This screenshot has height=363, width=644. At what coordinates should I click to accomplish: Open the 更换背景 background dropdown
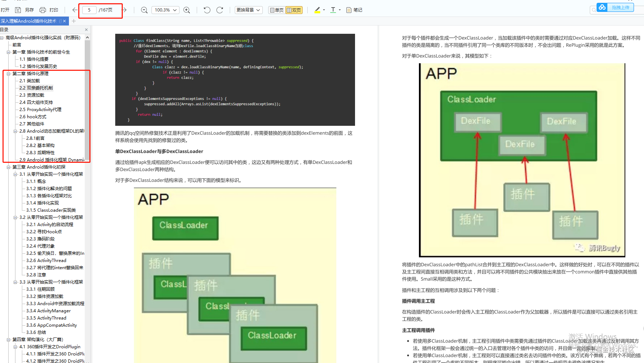tap(248, 10)
